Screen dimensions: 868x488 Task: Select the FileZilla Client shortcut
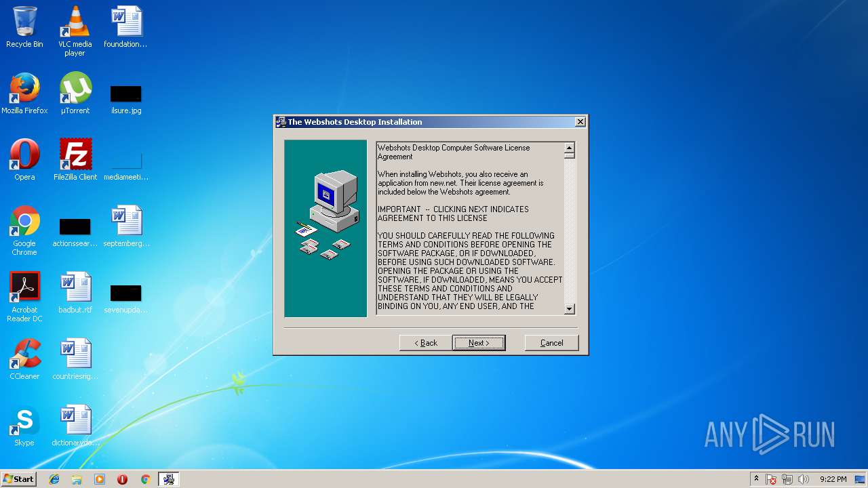pos(75,160)
